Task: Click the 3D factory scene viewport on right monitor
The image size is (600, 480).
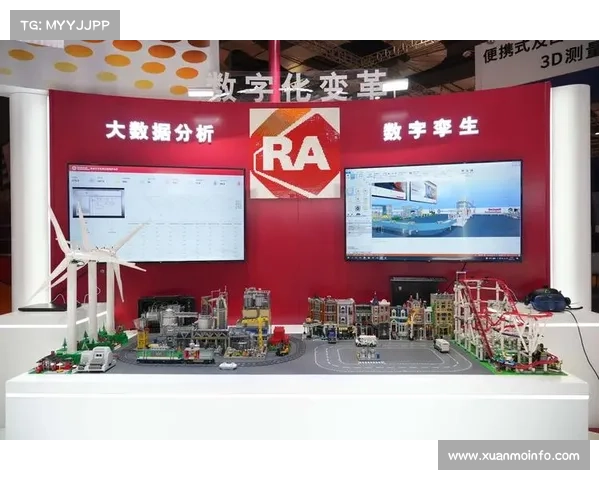Action: (446, 209)
